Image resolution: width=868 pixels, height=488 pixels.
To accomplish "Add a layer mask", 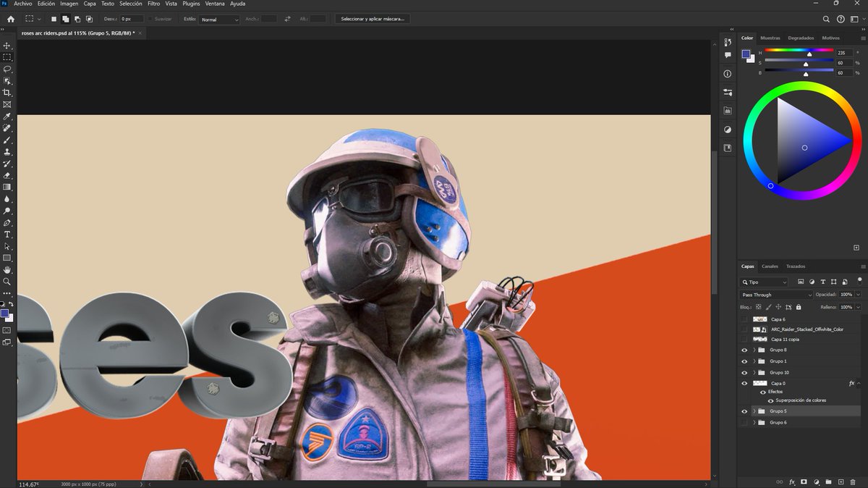I will point(804,481).
